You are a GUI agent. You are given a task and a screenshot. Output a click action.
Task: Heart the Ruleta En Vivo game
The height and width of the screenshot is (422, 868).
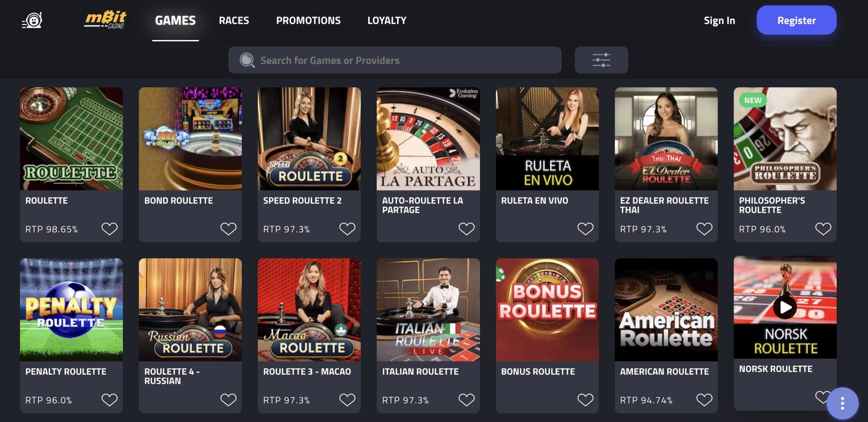tap(585, 229)
